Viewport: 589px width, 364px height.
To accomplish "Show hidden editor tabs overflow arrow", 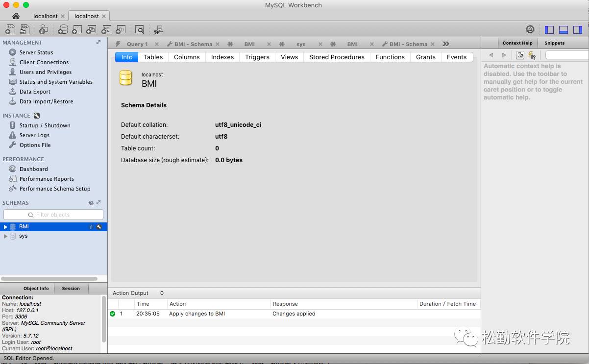I will tap(446, 44).
